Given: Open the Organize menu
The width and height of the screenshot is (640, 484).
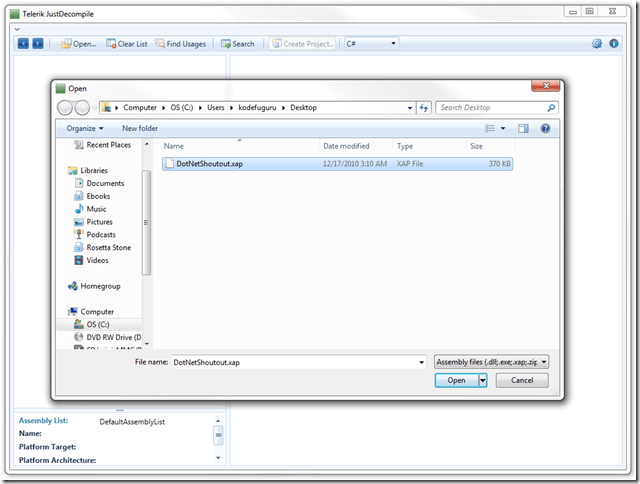Looking at the screenshot, I should click(85, 128).
